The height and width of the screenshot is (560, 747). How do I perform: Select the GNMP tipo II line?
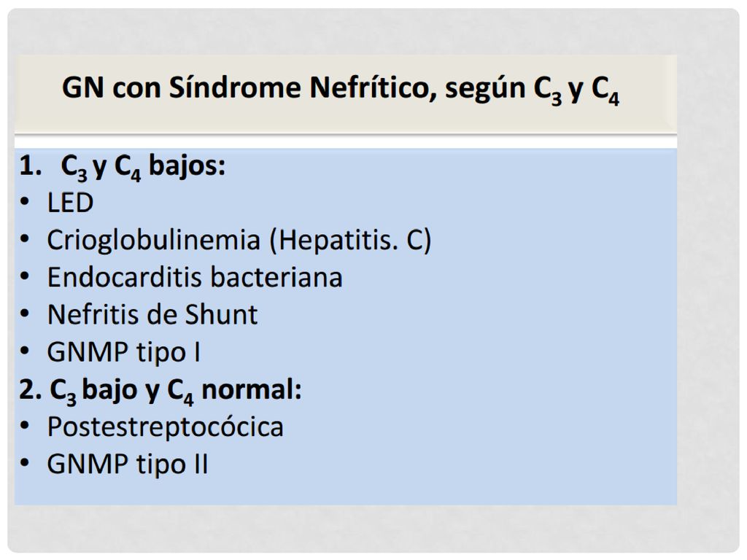click(127, 464)
